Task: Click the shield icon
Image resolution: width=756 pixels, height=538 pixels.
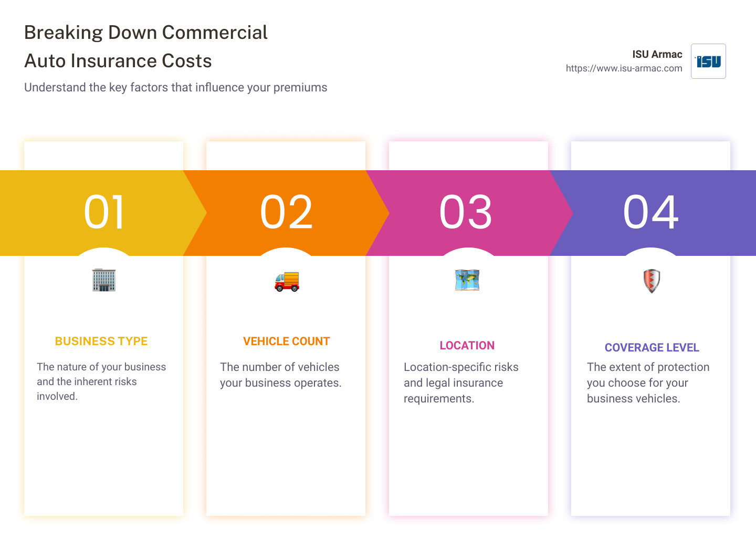Action: click(652, 281)
